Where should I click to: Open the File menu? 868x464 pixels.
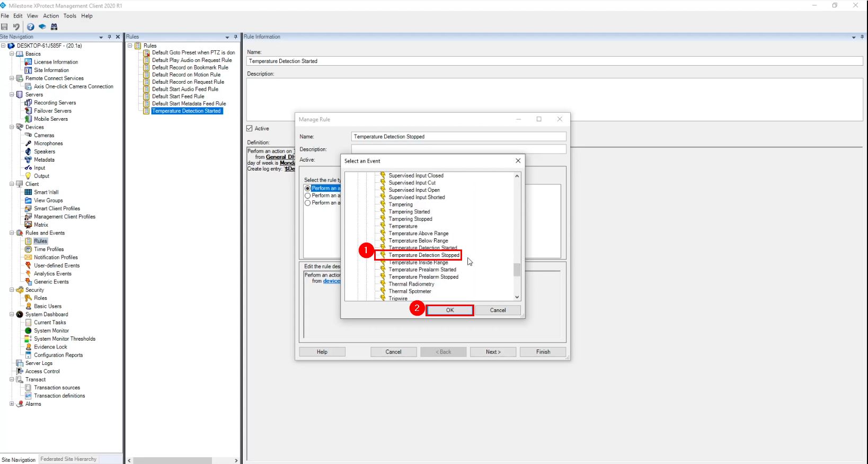pyautogui.click(x=5, y=16)
